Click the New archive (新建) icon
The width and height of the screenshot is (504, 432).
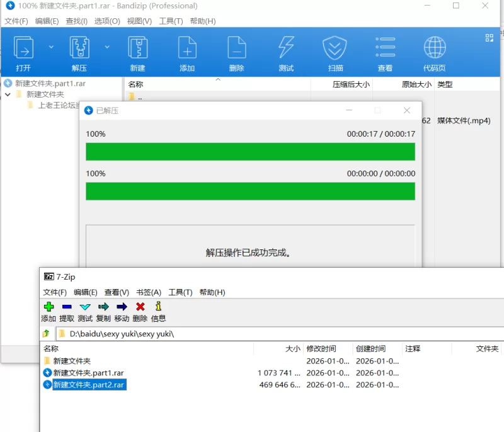pos(137,47)
